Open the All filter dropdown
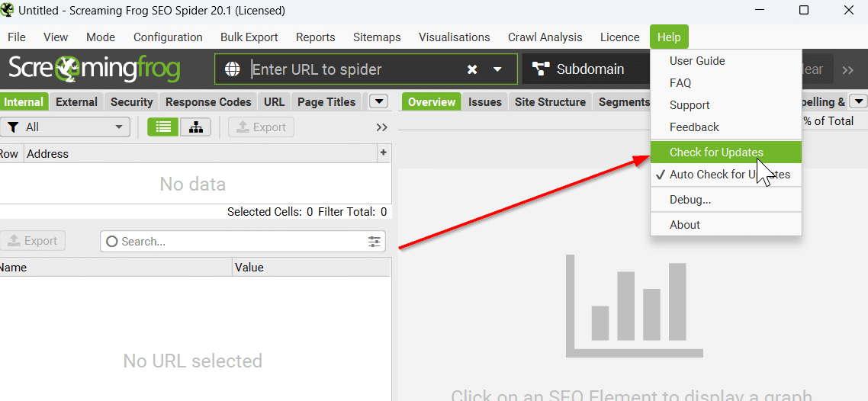This screenshot has height=401, width=868. point(65,127)
